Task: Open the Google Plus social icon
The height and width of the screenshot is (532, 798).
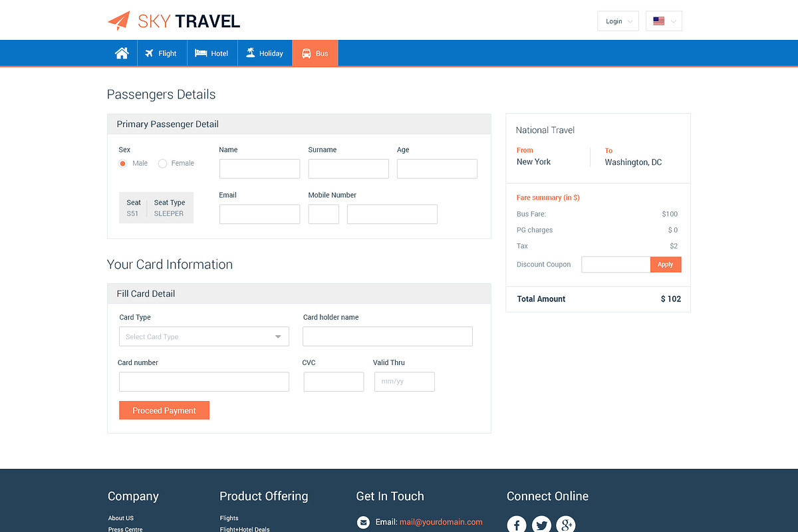Action: pyautogui.click(x=566, y=525)
